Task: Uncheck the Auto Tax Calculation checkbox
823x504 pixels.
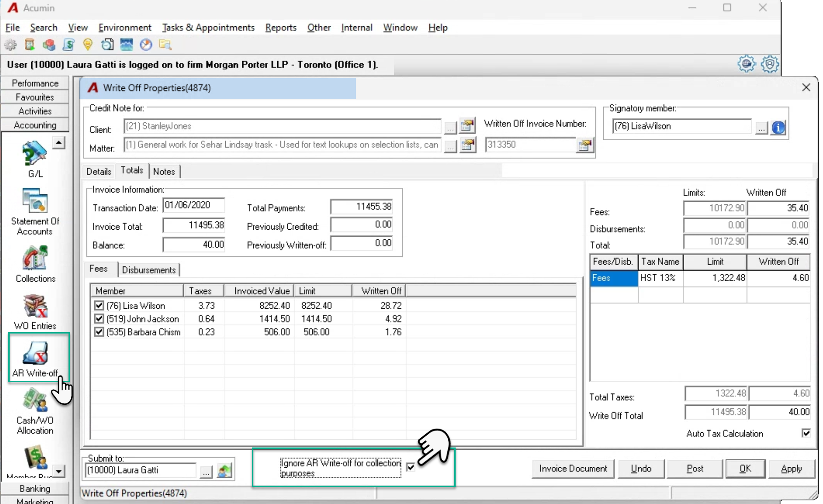Action: pos(806,433)
